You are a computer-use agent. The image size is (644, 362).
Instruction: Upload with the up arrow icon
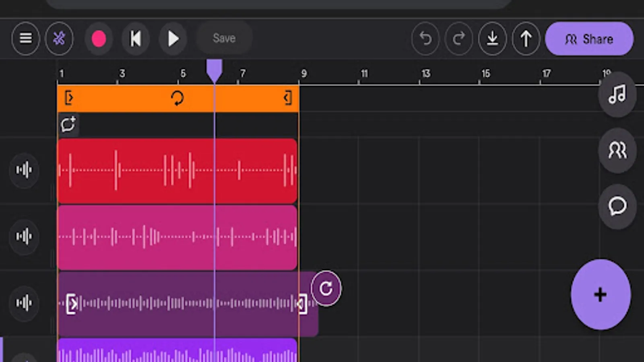coord(526,39)
